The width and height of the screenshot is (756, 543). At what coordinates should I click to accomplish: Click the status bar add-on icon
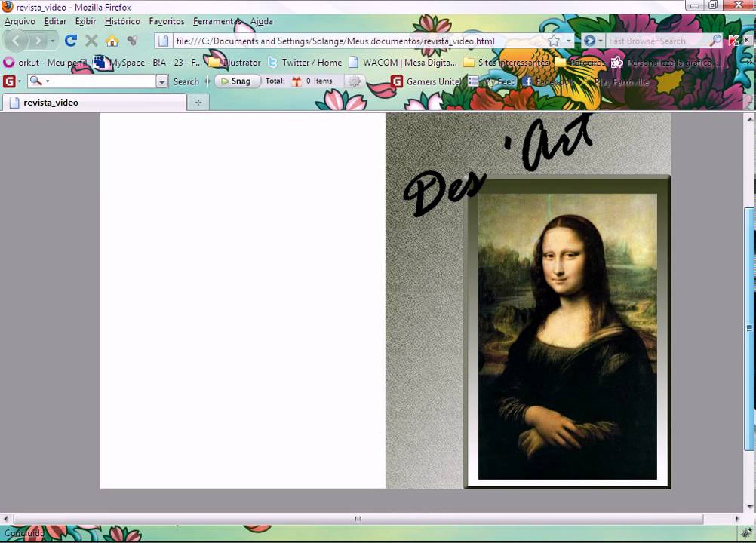747,533
